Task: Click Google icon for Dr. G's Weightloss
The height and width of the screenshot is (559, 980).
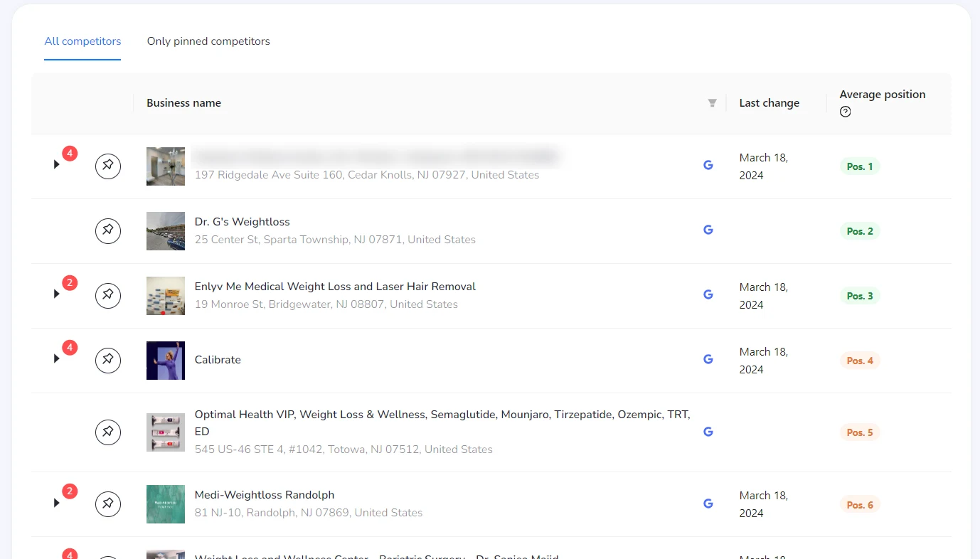Action: pyautogui.click(x=708, y=230)
